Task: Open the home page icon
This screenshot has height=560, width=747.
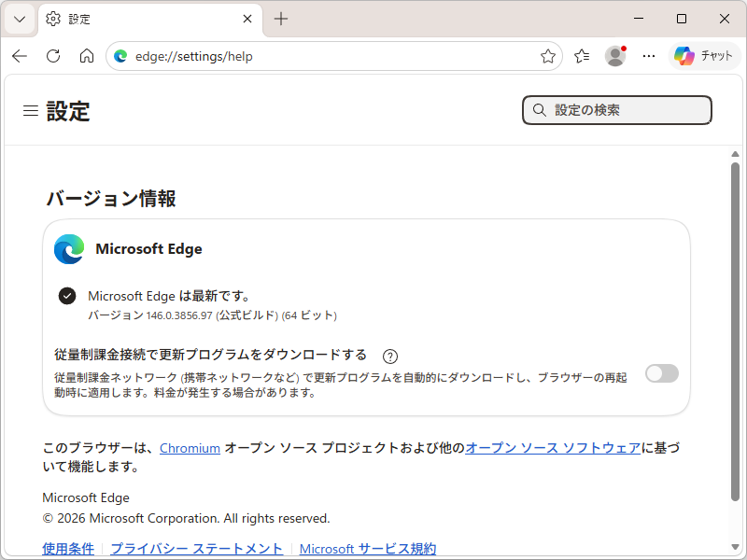Action: (x=87, y=56)
